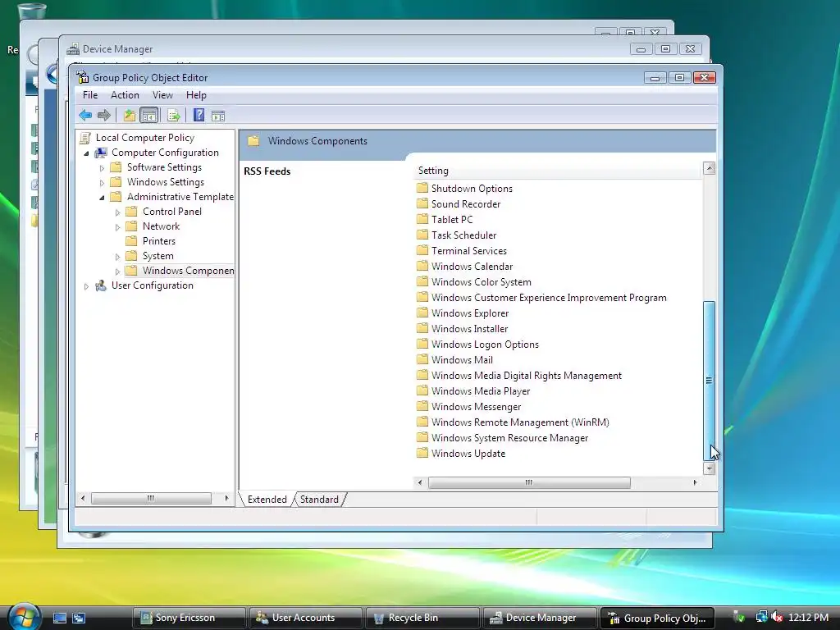840x630 pixels.
Task: Switch to User Accounts taskbar button
Action: 305,618
